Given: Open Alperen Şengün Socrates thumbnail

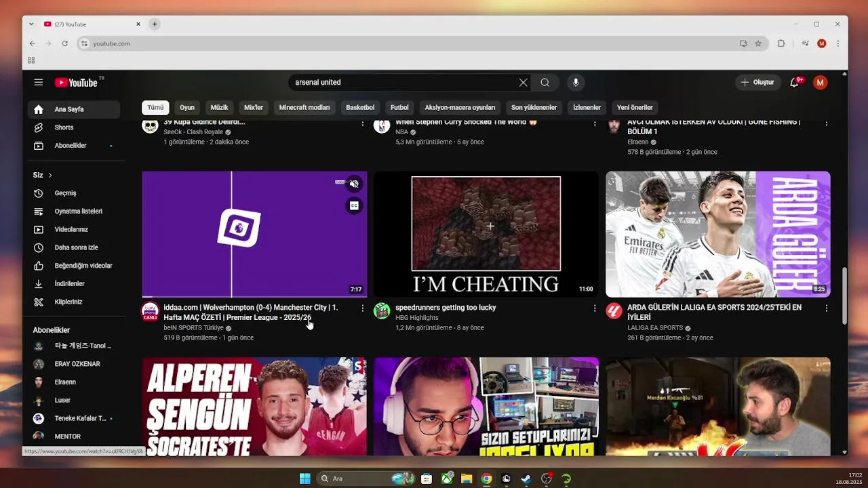Looking at the screenshot, I should pos(254,406).
